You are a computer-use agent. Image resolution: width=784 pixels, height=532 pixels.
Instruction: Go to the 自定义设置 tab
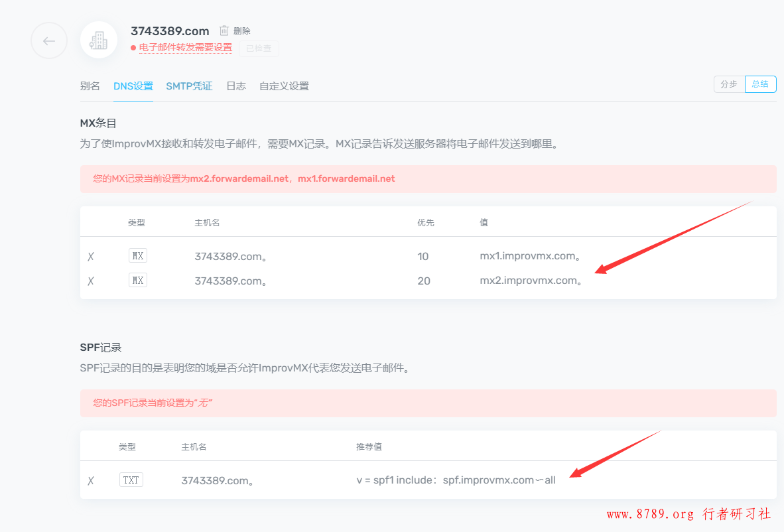coord(284,86)
